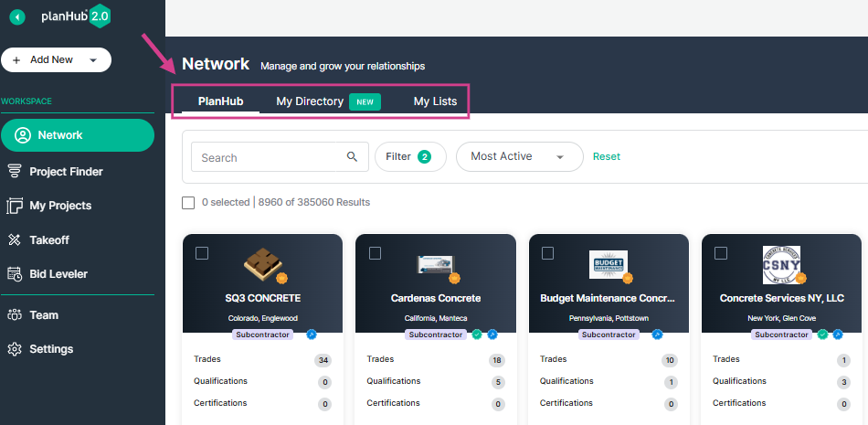The image size is (868, 425).
Task: Click the planHub 2.0 logo
Action: click(76, 16)
